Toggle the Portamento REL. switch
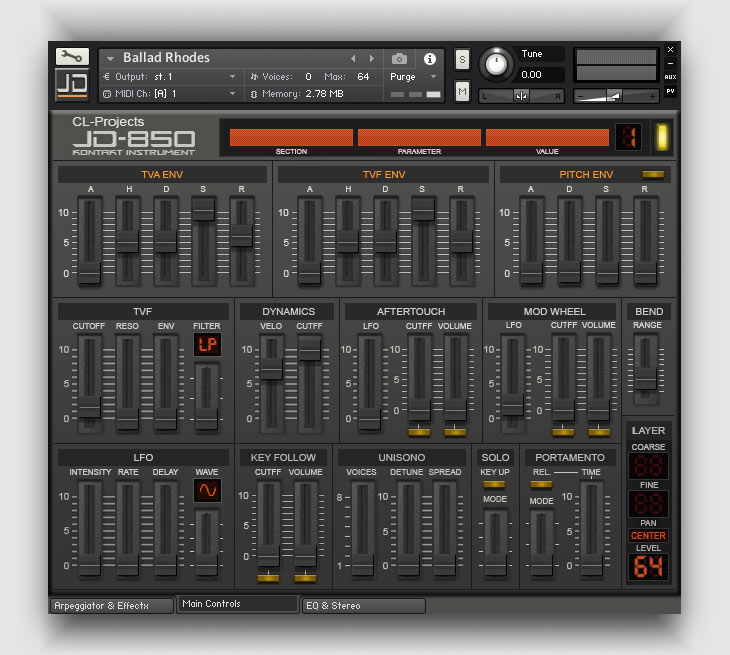 541,485
